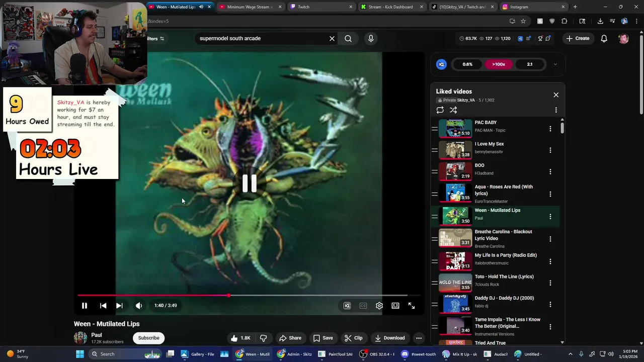
Task: Open the YouTube account avatar menu
Action: [x=623, y=39]
